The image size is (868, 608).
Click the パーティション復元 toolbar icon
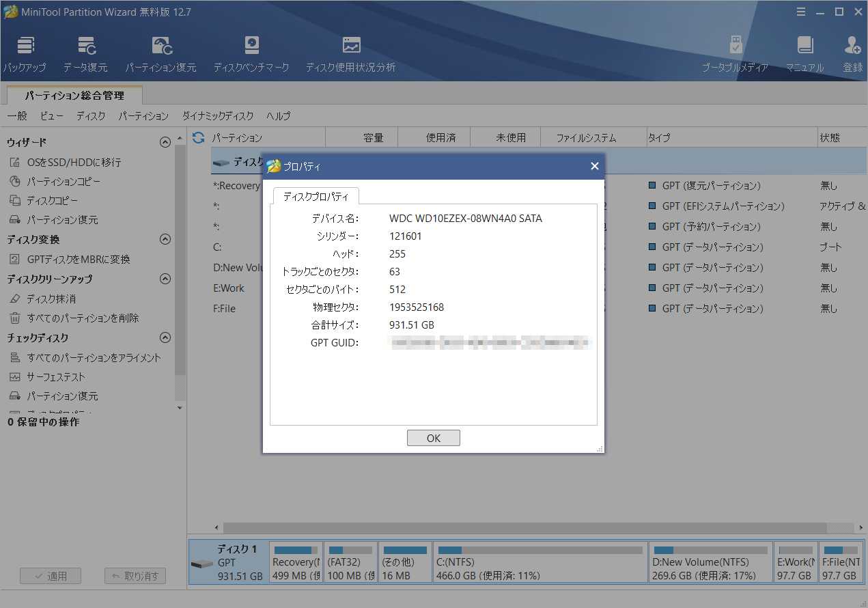(160, 54)
